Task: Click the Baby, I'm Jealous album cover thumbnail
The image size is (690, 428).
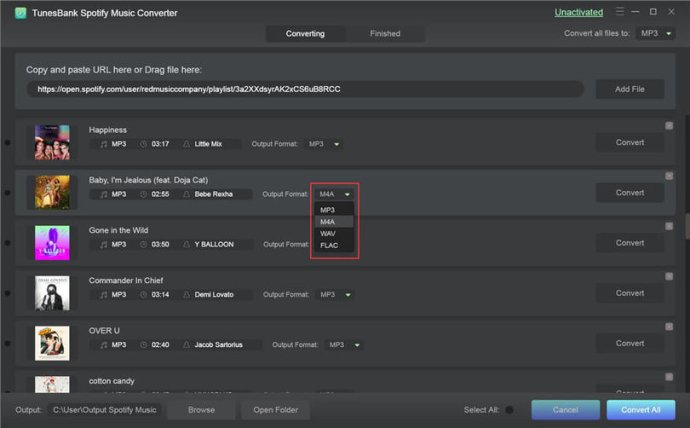Action: (x=52, y=192)
